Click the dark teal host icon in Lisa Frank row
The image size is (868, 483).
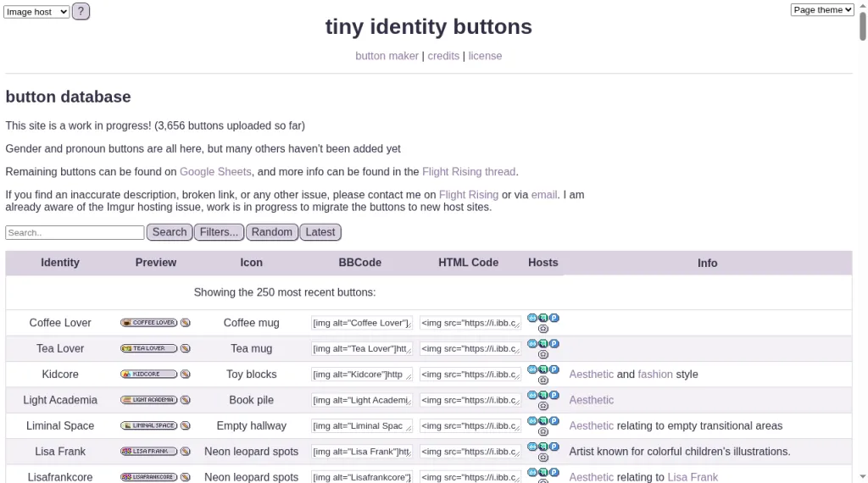coord(543,447)
